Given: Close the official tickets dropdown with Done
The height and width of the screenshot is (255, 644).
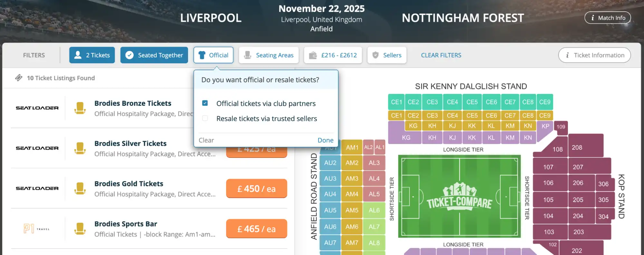Looking at the screenshot, I should point(325,140).
